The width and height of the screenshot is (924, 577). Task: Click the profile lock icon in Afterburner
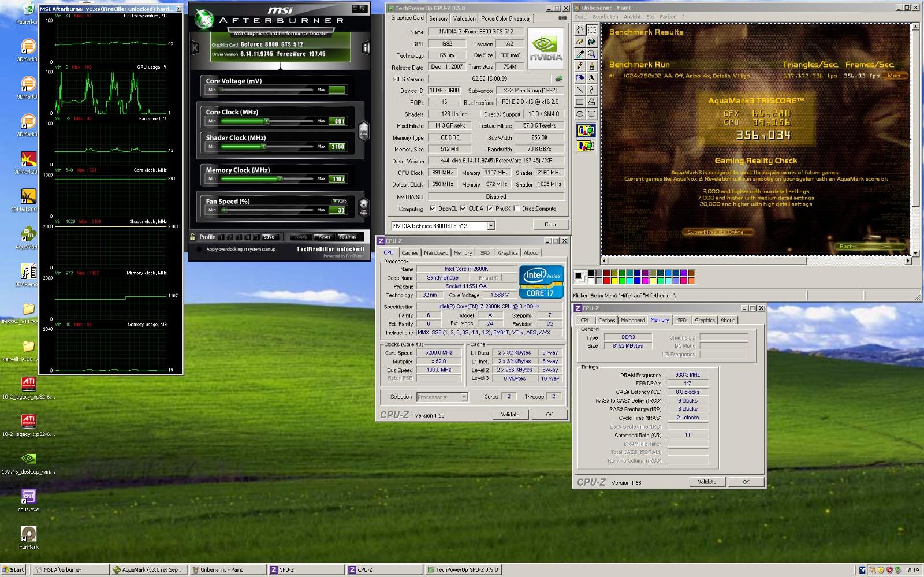(x=193, y=237)
